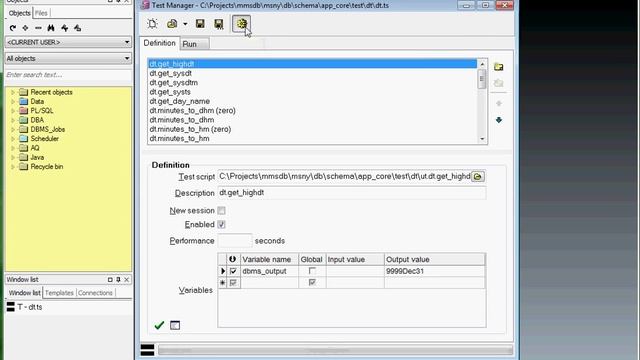Click the test list scrollbar down arrow
The height and width of the screenshot is (360, 640).
(482, 139)
